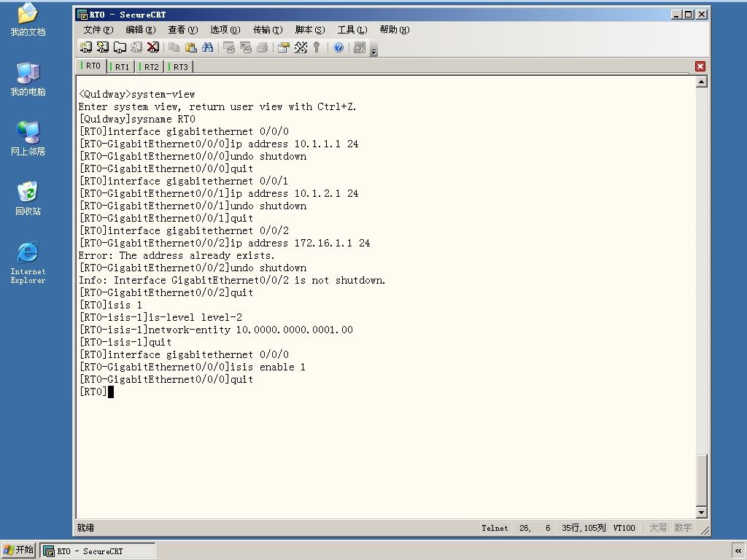Viewport: 747px width, 560px height.
Task: Select 网上邻居 desktop icon
Action: coord(28,138)
